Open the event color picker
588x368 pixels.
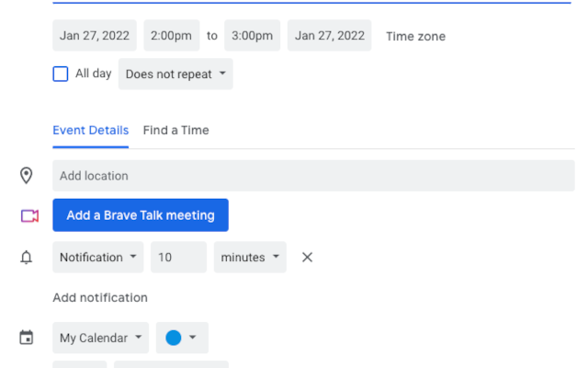[x=182, y=338]
